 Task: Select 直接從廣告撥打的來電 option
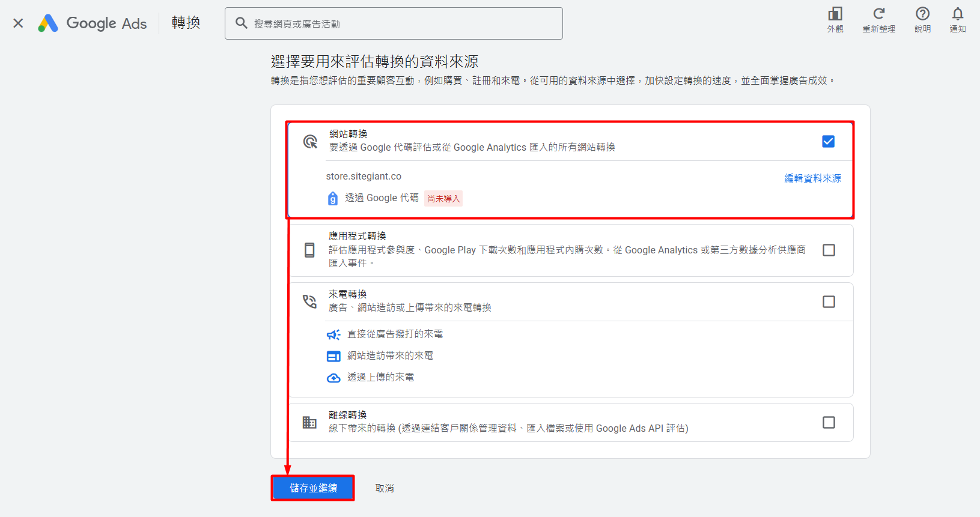coord(395,334)
